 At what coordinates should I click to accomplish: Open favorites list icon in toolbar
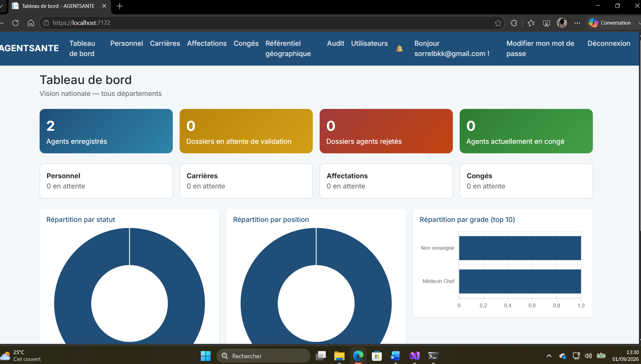tap(531, 23)
